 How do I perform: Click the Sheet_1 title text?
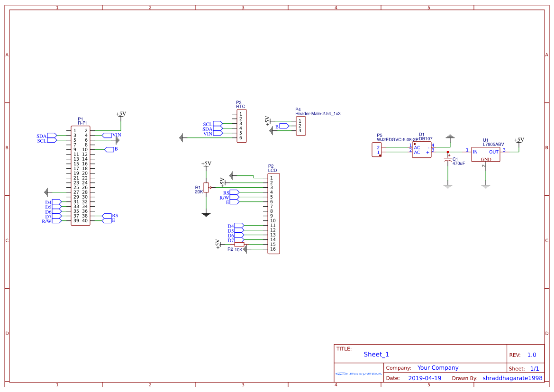[x=375, y=354]
